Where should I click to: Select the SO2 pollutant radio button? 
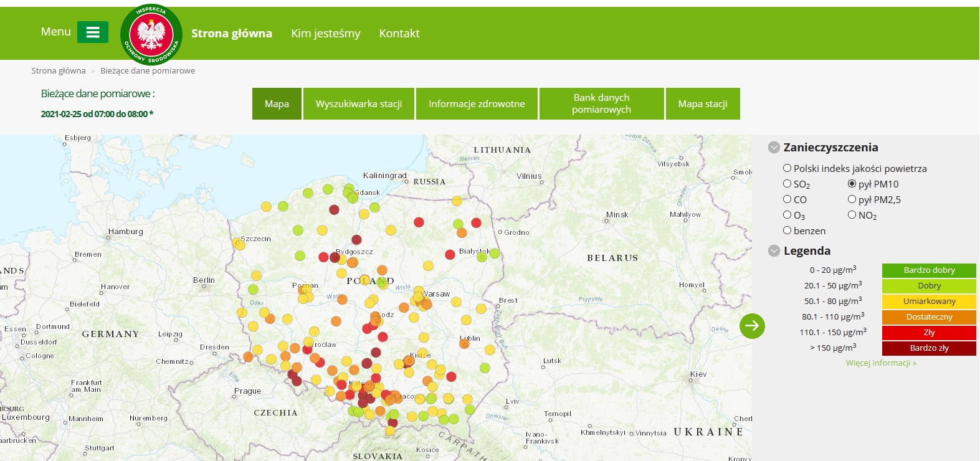click(x=787, y=184)
